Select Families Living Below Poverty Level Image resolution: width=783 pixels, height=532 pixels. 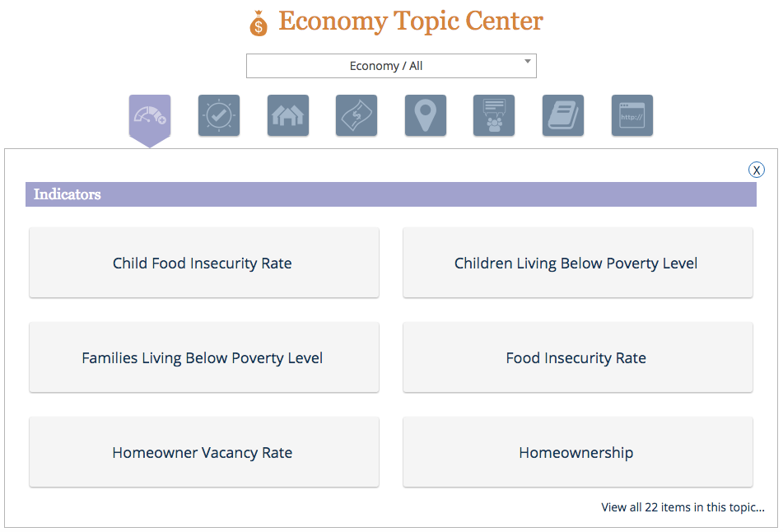coord(204,357)
